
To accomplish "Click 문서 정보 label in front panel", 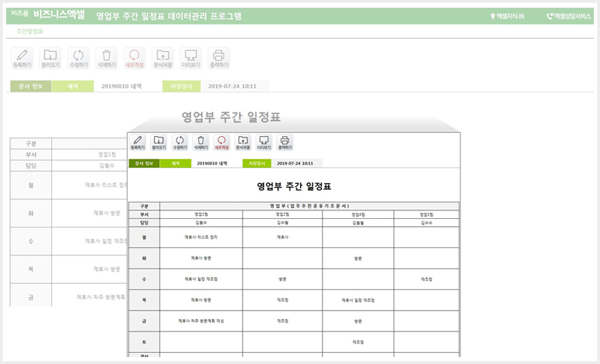I will point(144,163).
